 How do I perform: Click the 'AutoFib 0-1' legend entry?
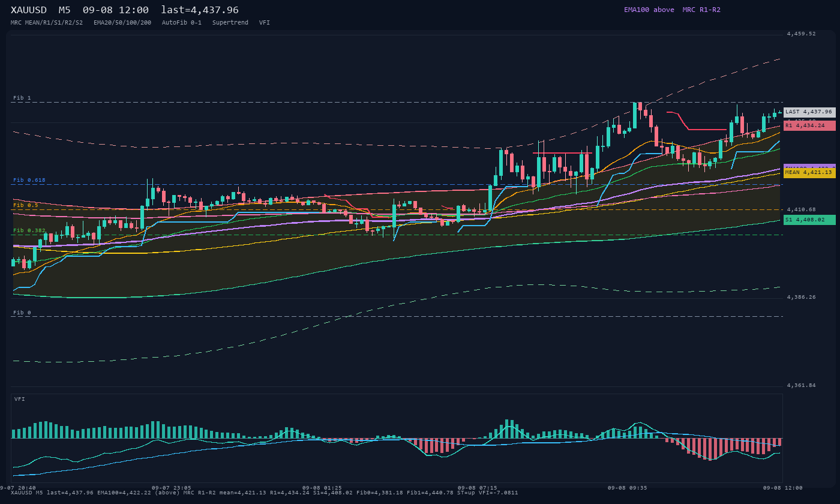[182, 22]
